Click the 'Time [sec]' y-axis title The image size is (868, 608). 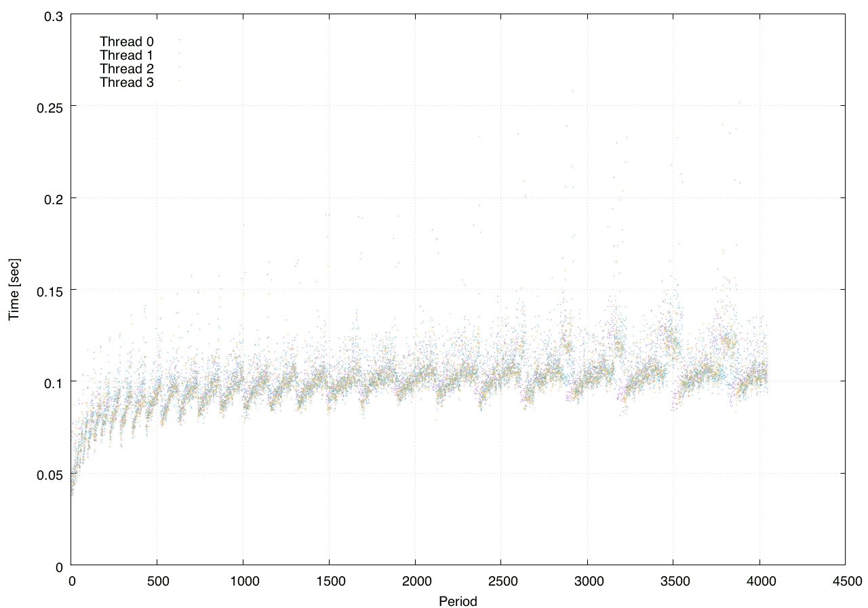(14, 290)
